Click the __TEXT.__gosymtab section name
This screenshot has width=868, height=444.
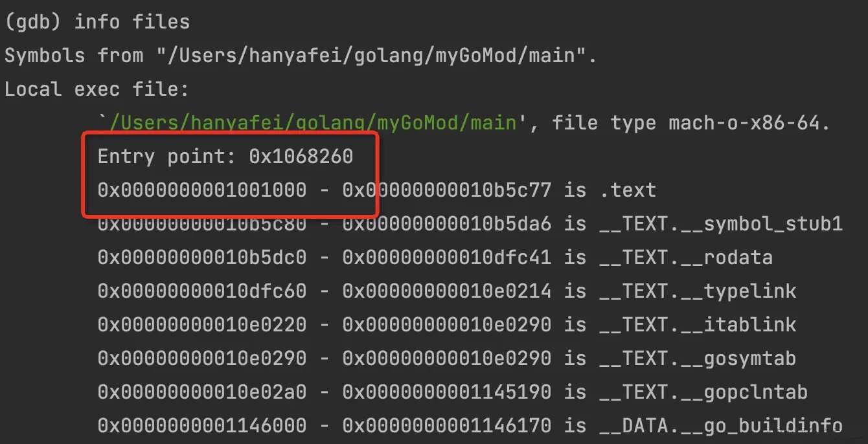point(697,359)
